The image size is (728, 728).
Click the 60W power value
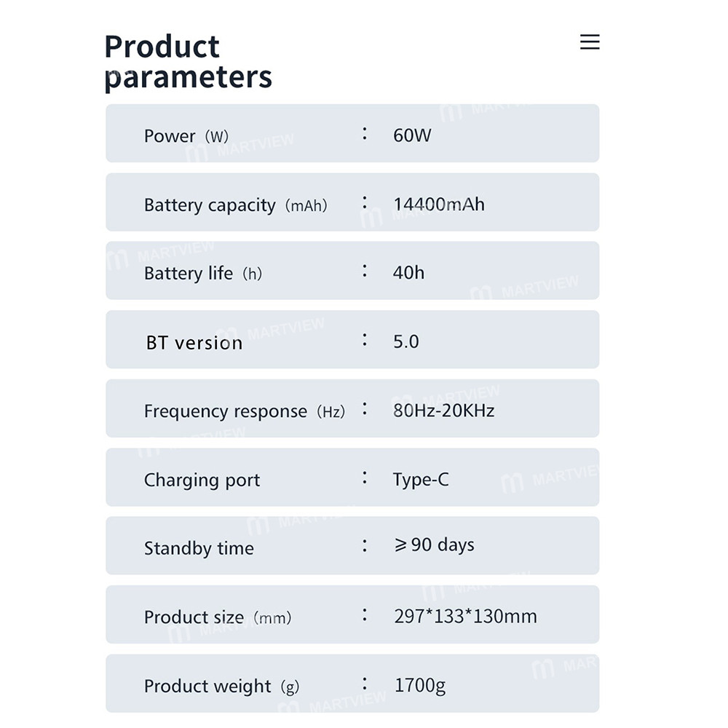(x=412, y=135)
